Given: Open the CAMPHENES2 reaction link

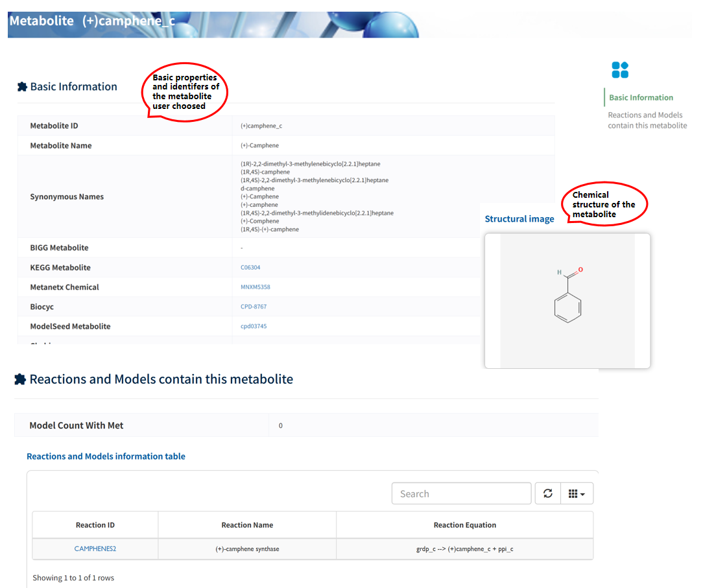Looking at the screenshot, I should (x=95, y=549).
